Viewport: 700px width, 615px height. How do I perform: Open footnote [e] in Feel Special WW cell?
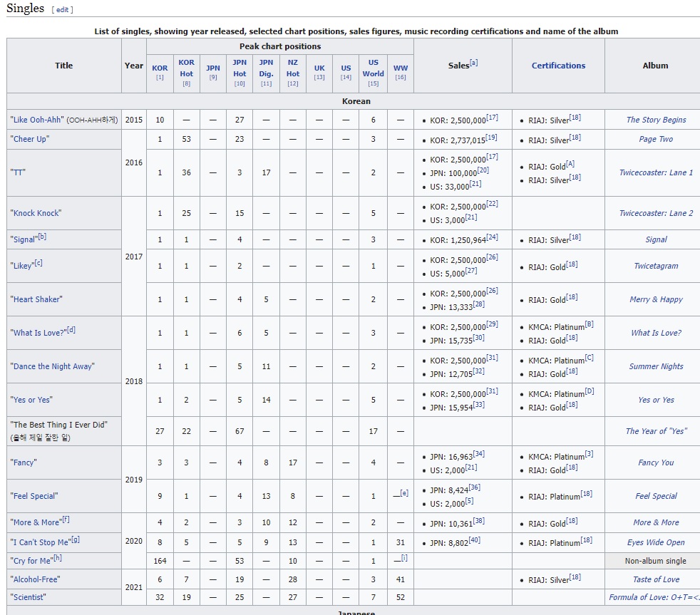(x=404, y=492)
